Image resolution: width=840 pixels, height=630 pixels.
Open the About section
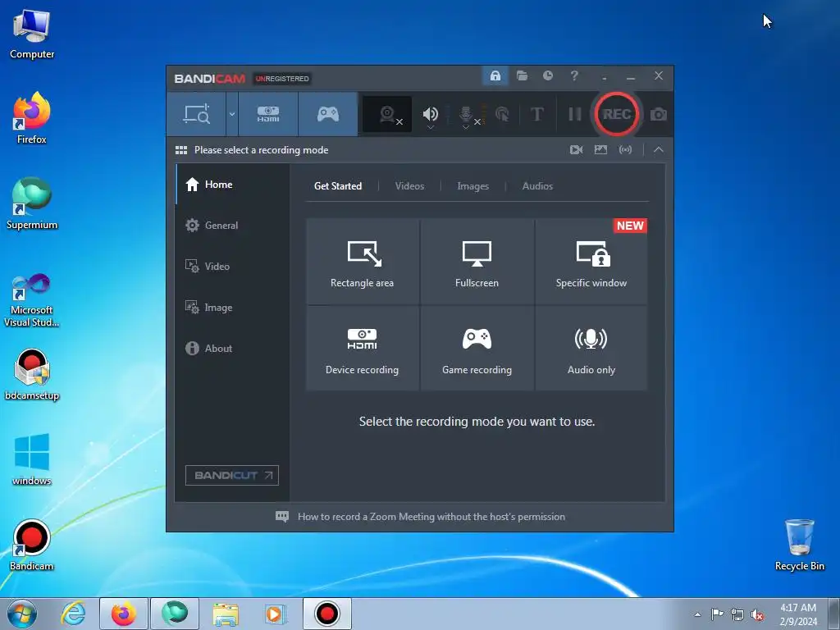pyautogui.click(x=232, y=348)
